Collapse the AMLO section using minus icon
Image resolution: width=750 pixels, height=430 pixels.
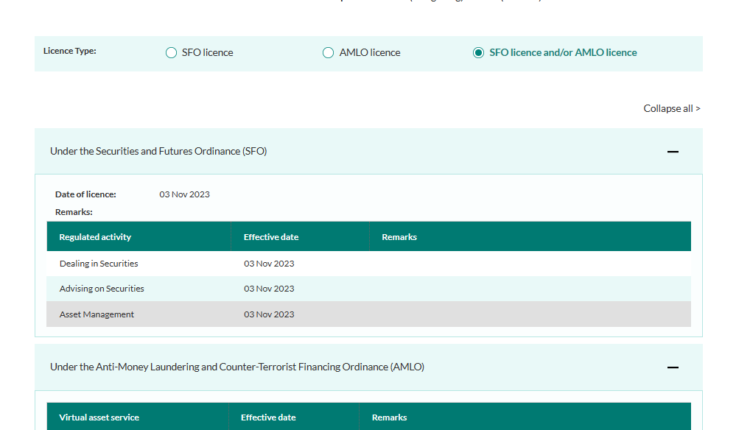point(672,367)
